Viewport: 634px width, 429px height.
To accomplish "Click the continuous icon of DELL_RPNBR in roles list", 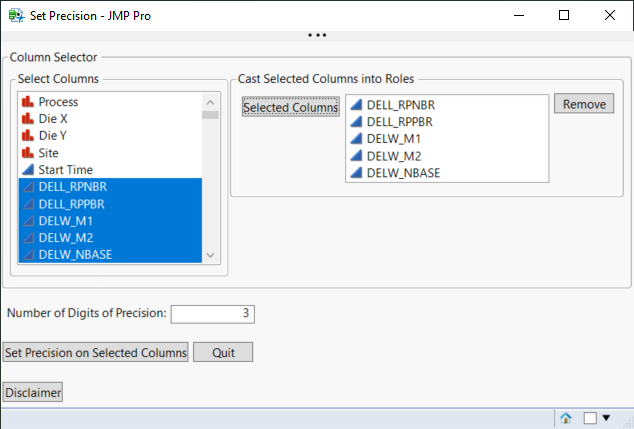I will (355, 105).
